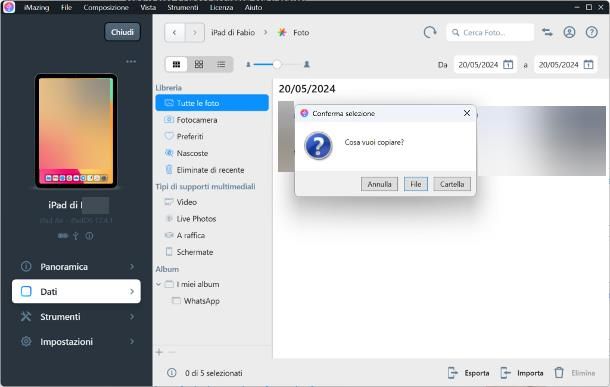Go back with the navigation arrow
The image size is (610, 387).
click(174, 33)
